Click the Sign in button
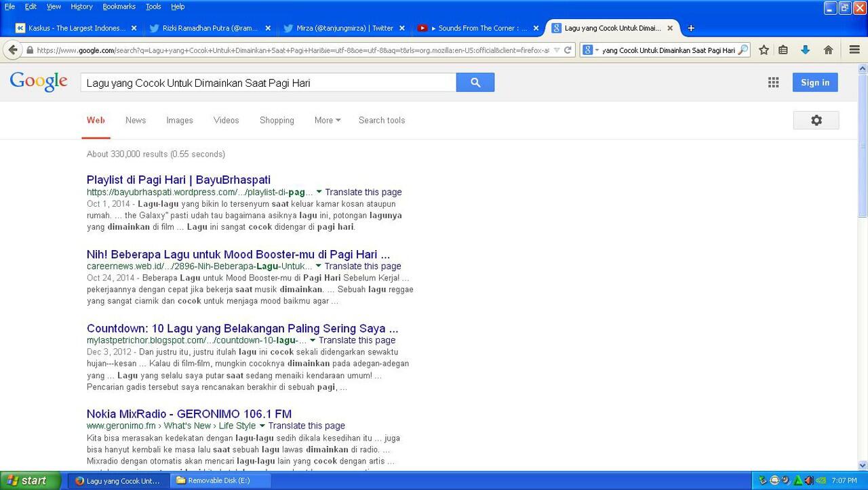868x490 pixels. tap(815, 82)
